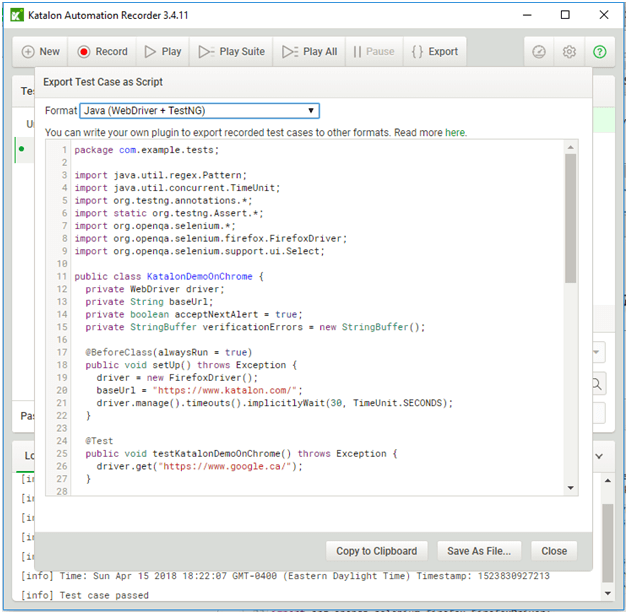628x614 pixels.
Task: Click the Play Suite button
Action: (x=231, y=52)
